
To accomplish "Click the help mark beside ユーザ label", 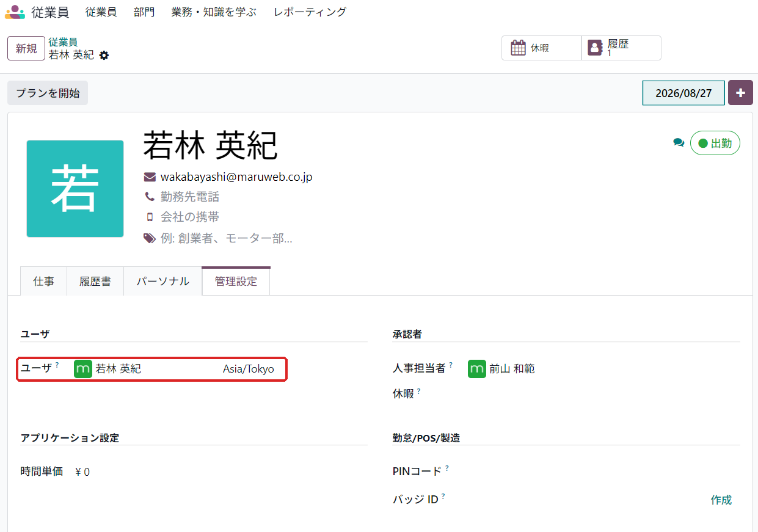I will pyautogui.click(x=57, y=365).
